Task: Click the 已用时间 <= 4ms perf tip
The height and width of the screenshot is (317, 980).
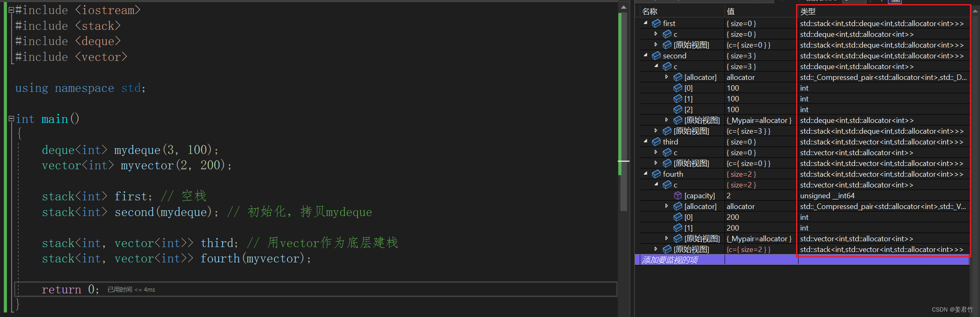Action: 131,290
